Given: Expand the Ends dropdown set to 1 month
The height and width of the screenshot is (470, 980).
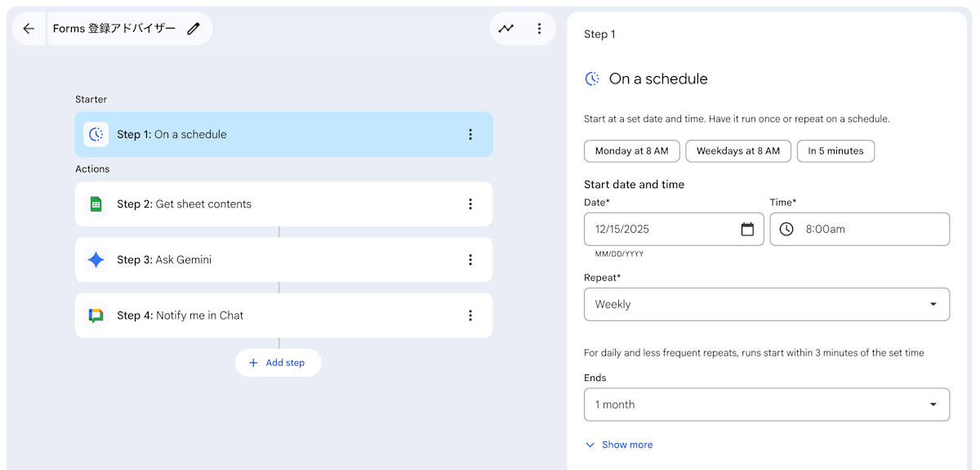Looking at the screenshot, I should click(767, 405).
